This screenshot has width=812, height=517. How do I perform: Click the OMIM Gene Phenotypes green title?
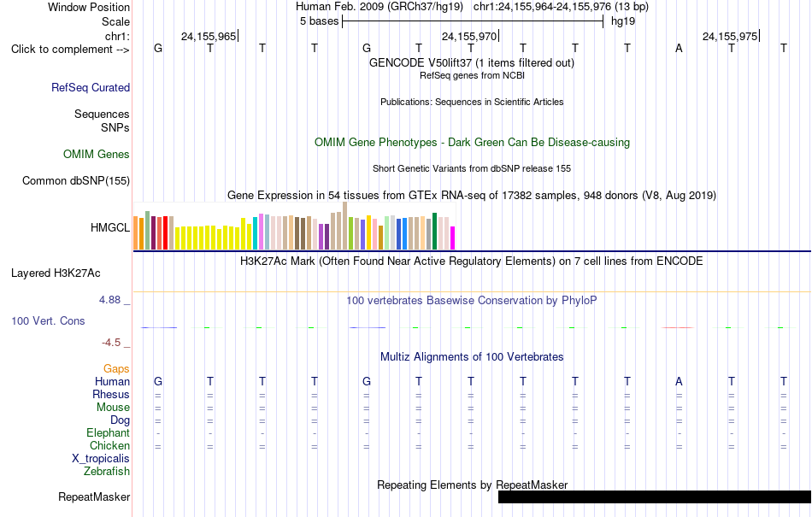472,143
